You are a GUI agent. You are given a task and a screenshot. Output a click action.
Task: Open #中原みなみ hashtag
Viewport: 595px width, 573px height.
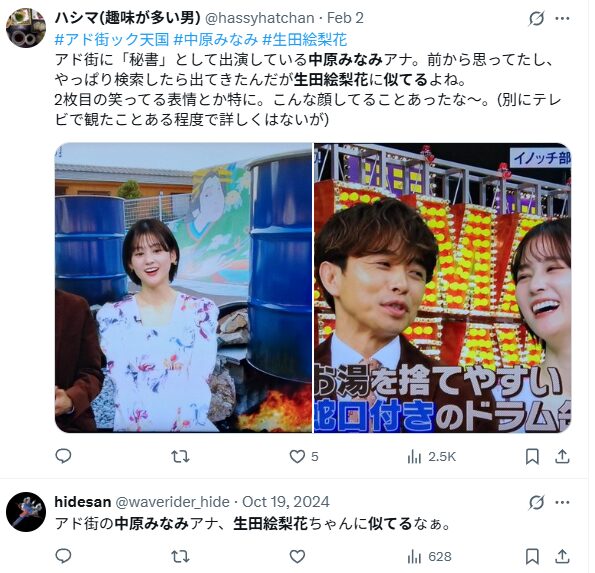coord(216,39)
